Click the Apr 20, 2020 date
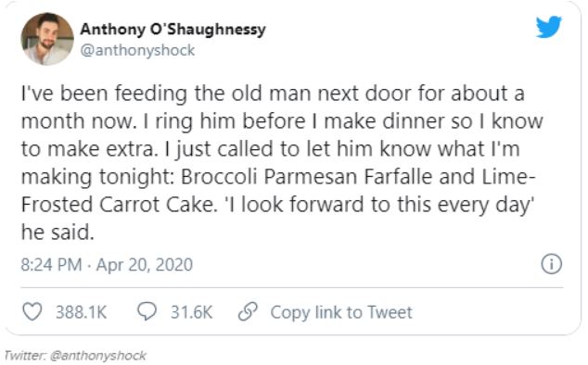Screen dimensions: 588x365 (x=145, y=265)
